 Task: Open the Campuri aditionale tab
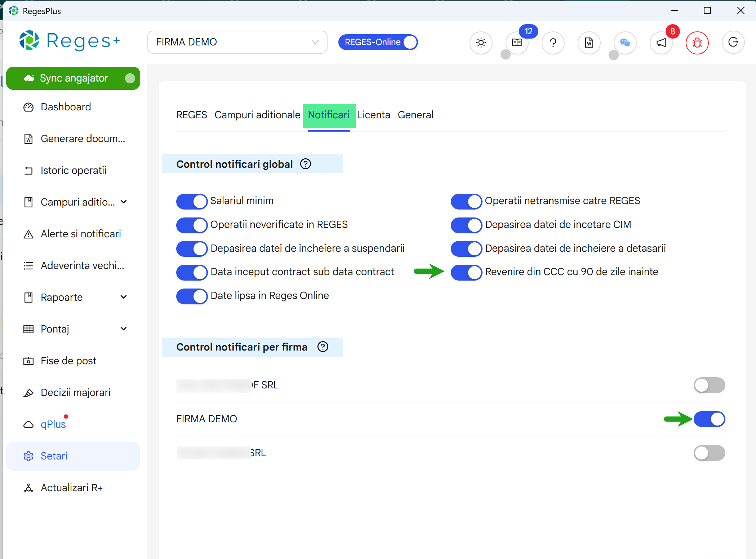[x=257, y=115]
